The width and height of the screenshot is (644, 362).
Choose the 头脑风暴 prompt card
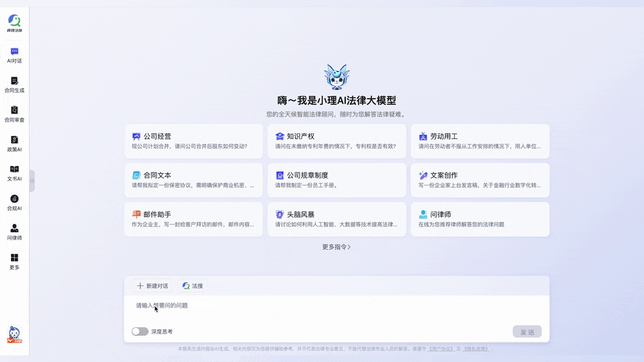coord(337,219)
